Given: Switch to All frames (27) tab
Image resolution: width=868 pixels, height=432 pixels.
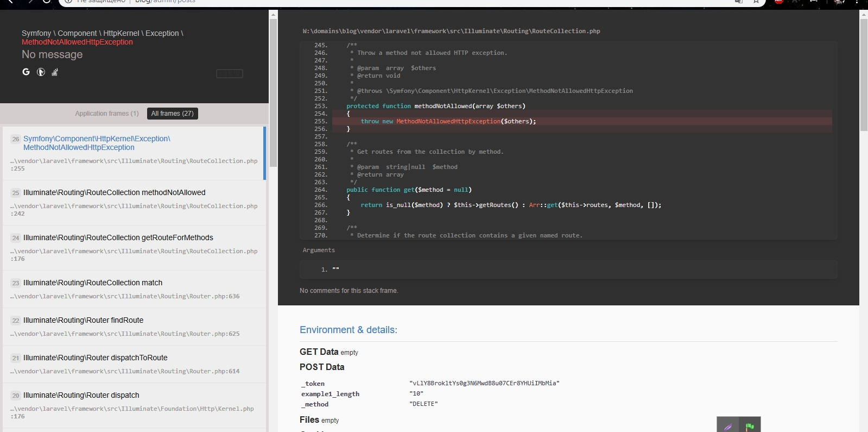Looking at the screenshot, I should [x=172, y=114].
